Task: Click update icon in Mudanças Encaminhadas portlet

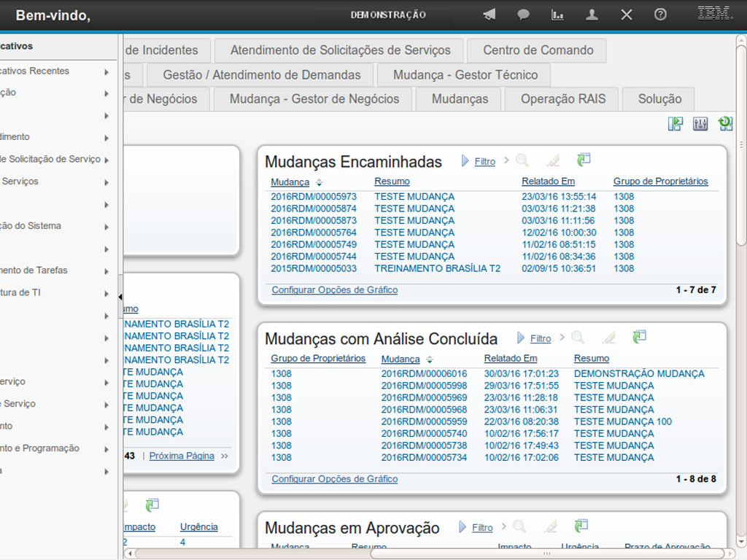Action: click(583, 160)
